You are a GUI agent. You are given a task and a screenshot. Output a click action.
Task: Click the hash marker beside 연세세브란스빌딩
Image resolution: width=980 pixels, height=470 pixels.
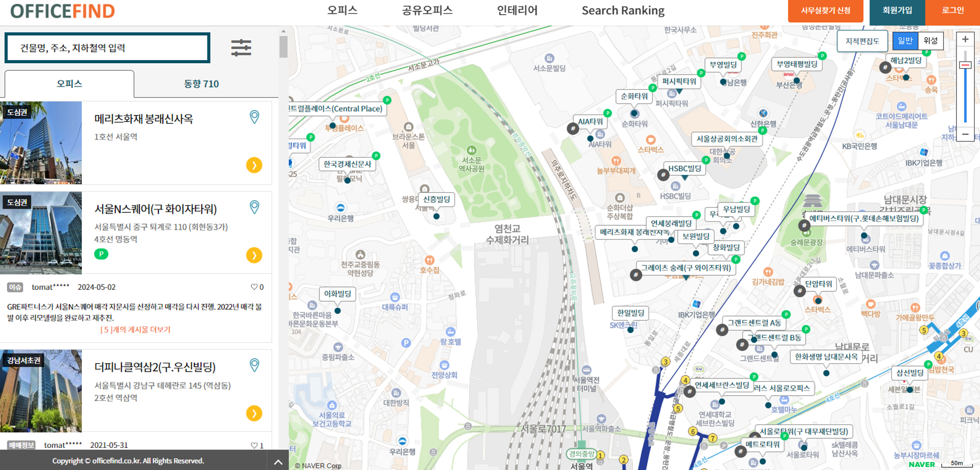tap(689, 392)
